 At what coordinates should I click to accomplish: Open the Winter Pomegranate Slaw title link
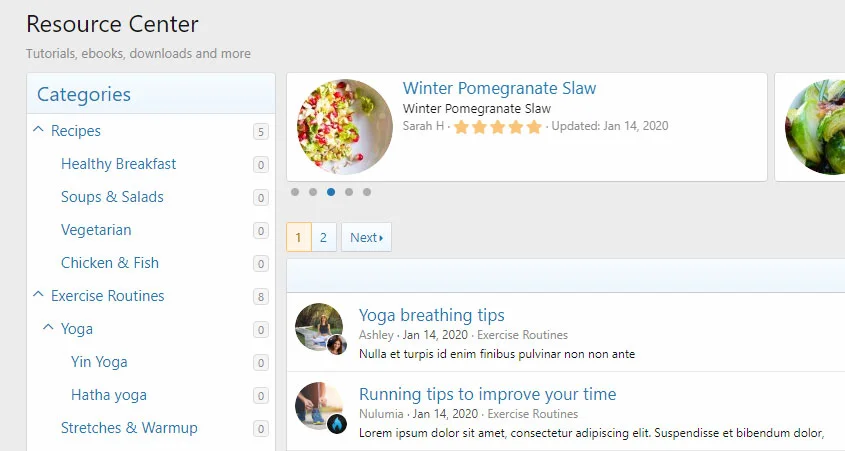click(499, 88)
